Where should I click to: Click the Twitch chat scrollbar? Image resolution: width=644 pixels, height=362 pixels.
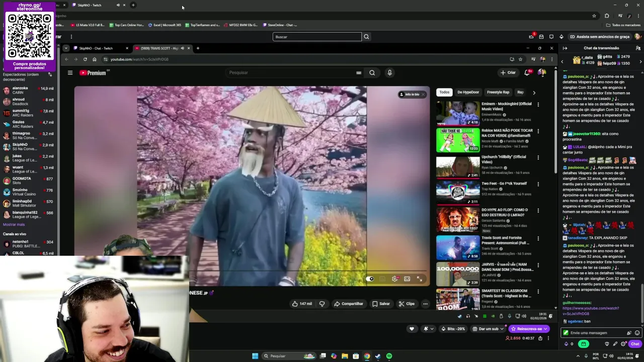[x=641, y=304]
